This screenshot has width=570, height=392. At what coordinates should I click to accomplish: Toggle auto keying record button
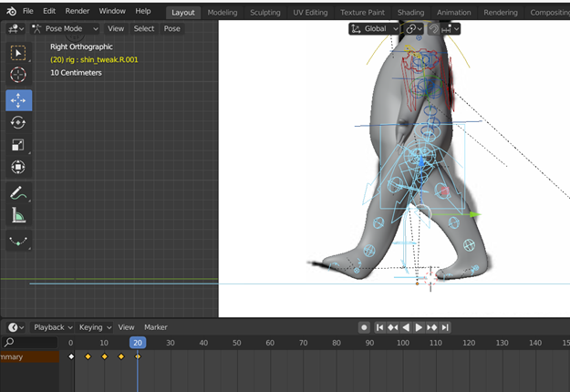point(364,327)
